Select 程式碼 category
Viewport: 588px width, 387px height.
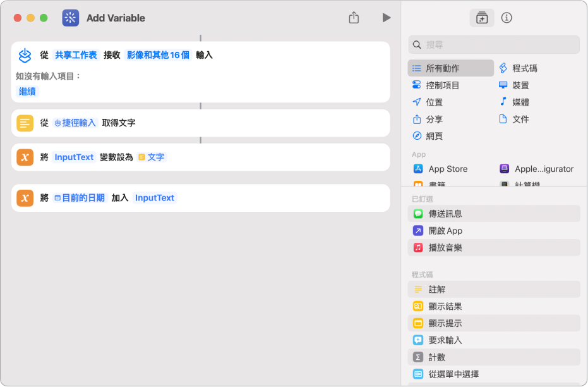click(x=524, y=68)
